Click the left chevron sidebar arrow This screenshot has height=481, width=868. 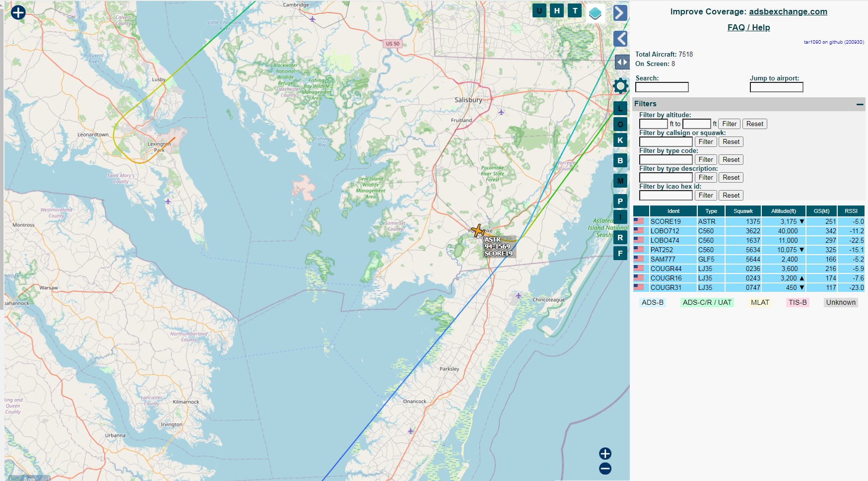pos(620,39)
